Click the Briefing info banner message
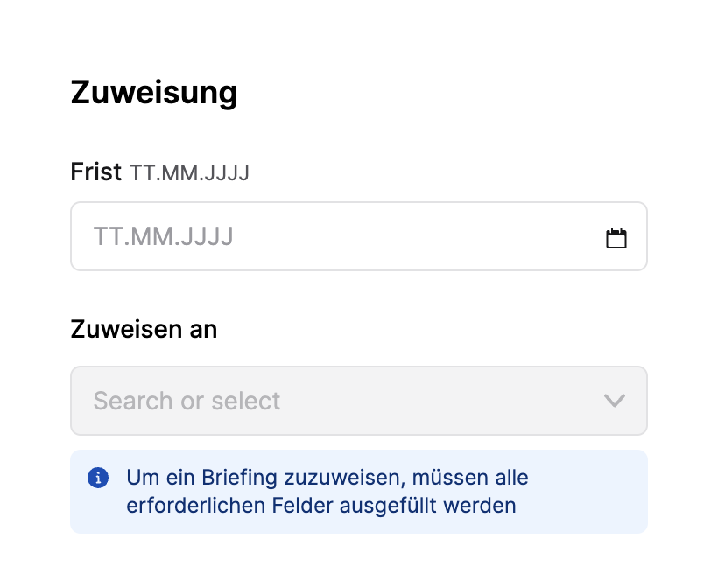This screenshot has height=588, width=718. point(327,492)
